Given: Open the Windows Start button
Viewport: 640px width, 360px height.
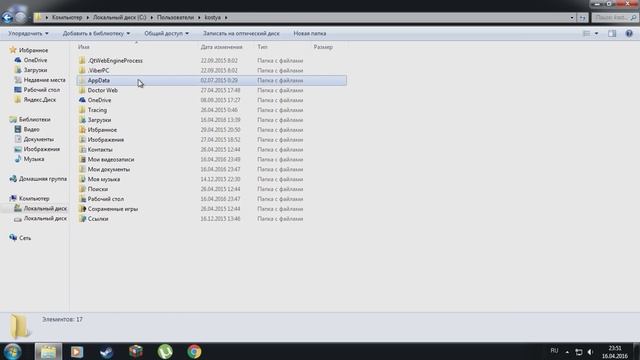Looking at the screenshot, I should coord(12,351).
